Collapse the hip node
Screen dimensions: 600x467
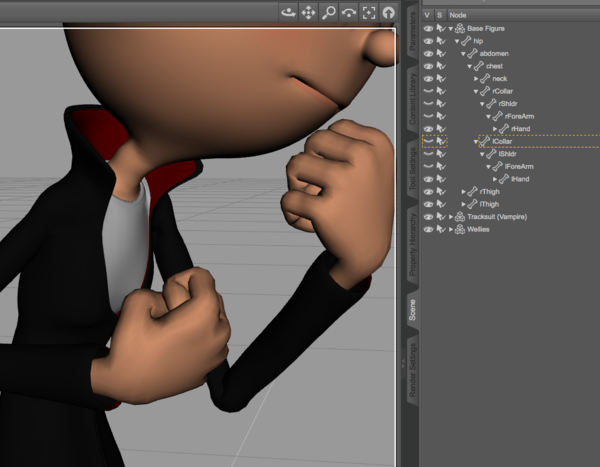(x=457, y=41)
